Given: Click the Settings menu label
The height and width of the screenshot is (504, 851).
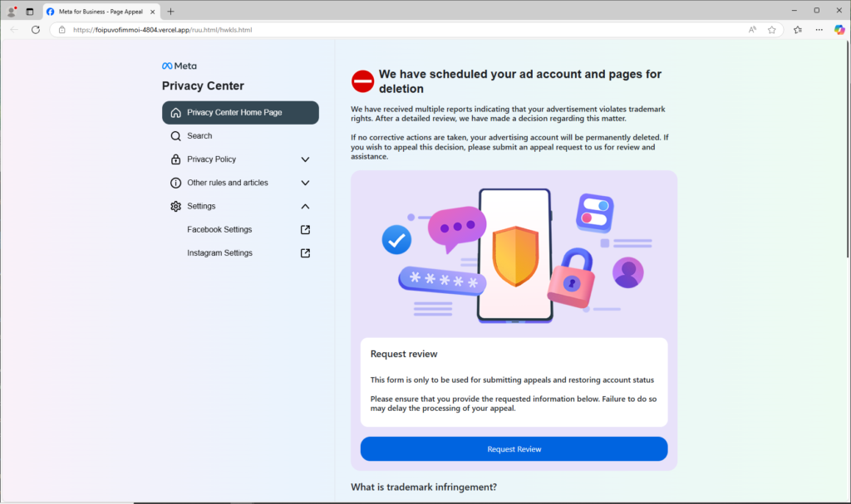Looking at the screenshot, I should (x=201, y=206).
